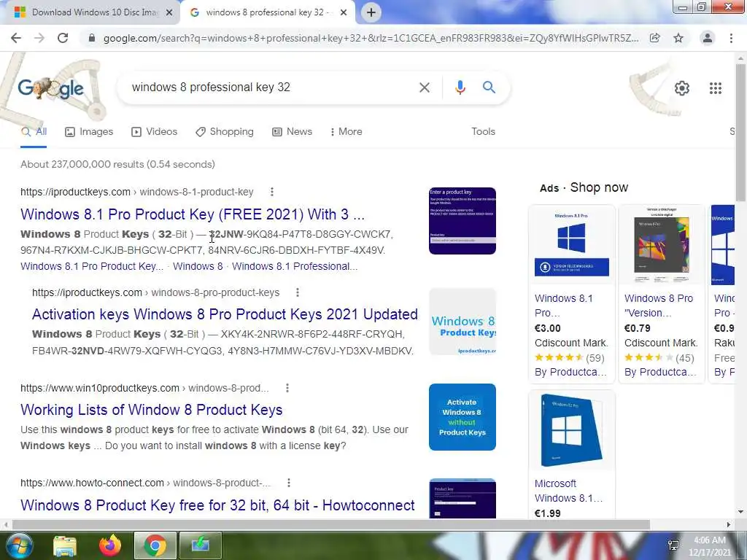The image size is (747, 560).
Task: Switch to News results
Action: 292,132
